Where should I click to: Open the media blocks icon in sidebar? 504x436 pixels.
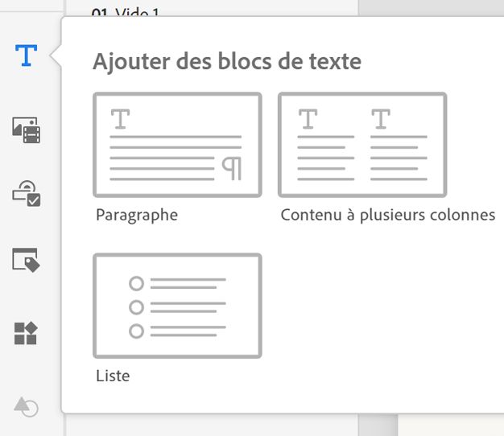click(x=27, y=130)
